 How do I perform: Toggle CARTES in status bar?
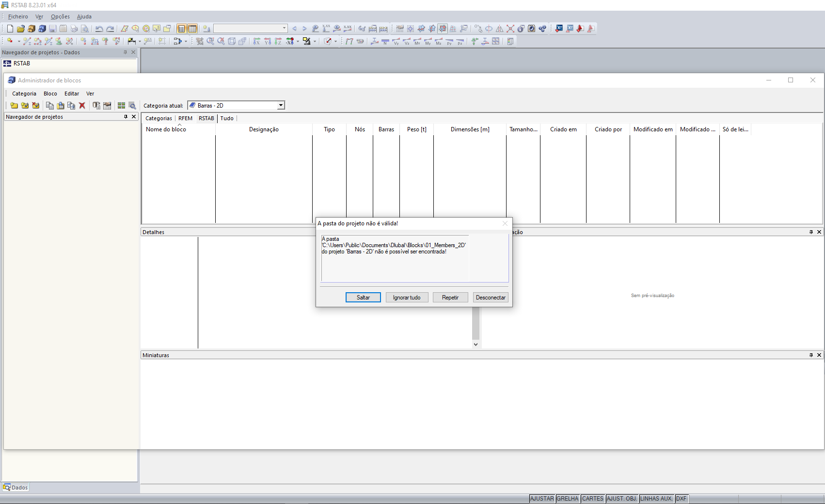[593, 499]
